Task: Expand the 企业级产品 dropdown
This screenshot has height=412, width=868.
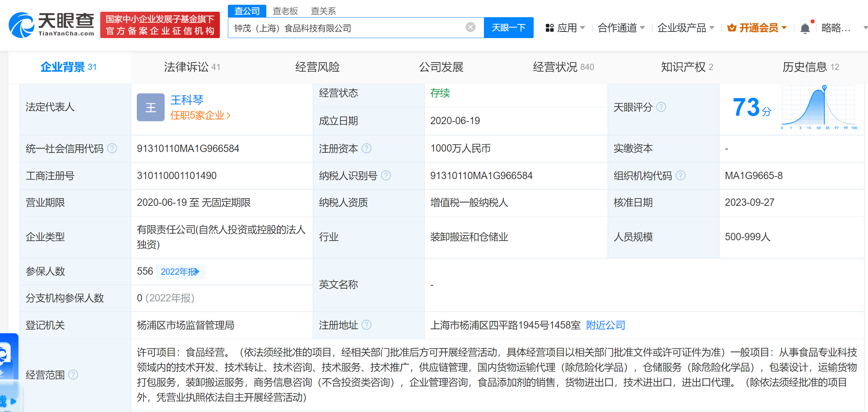Action: pyautogui.click(x=711, y=28)
